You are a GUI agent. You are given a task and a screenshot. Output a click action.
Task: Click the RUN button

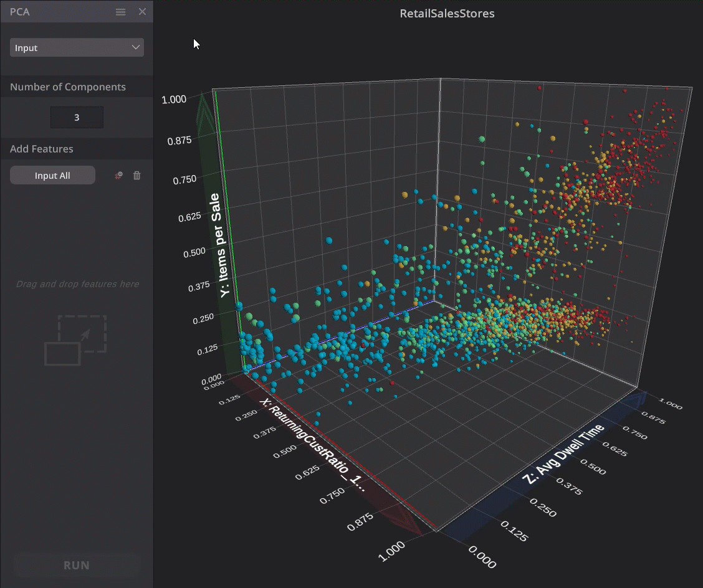[x=77, y=565]
